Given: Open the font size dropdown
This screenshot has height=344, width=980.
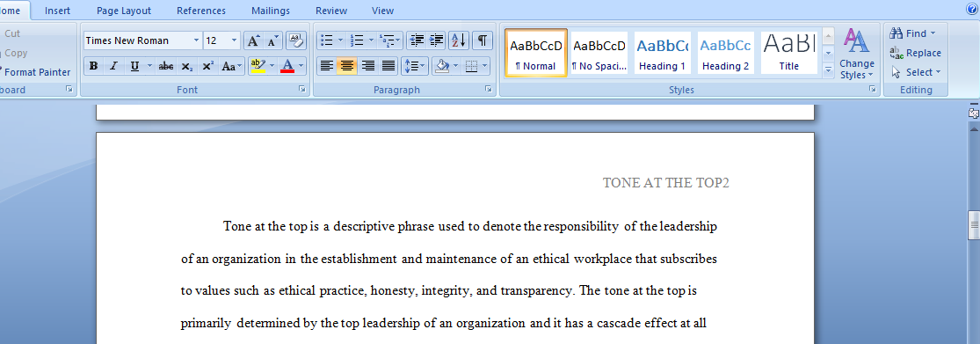Looking at the screenshot, I should [x=235, y=40].
